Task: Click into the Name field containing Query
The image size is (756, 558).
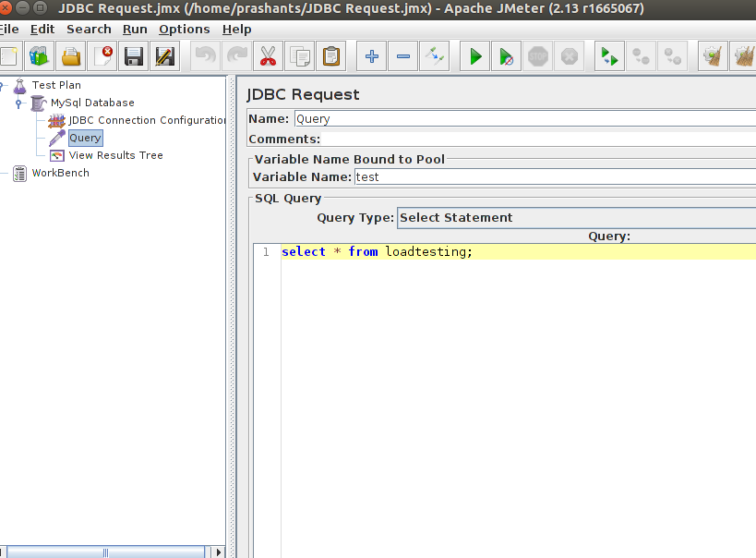Action: tap(525, 119)
